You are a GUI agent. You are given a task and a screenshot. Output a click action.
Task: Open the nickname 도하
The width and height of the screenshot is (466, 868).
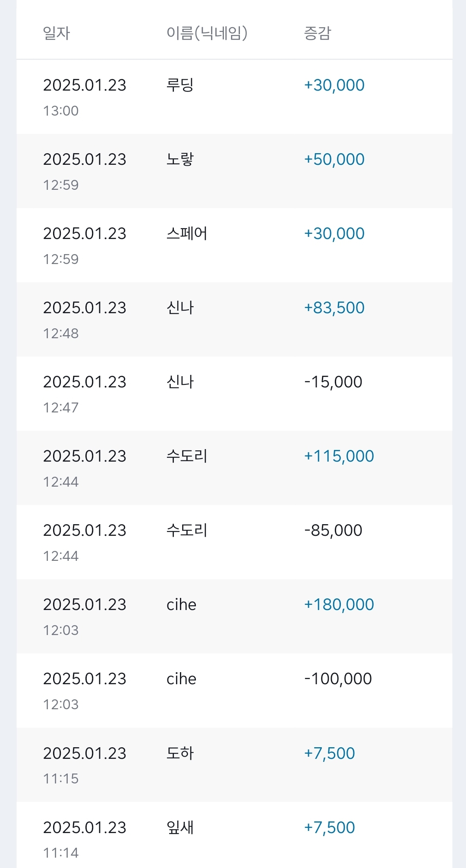pos(180,753)
